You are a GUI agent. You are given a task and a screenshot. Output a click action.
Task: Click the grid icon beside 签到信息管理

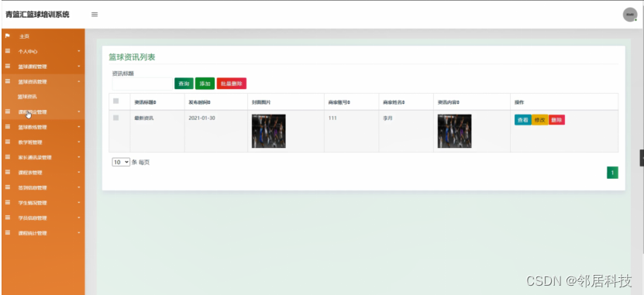pyautogui.click(x=7, y=187)
